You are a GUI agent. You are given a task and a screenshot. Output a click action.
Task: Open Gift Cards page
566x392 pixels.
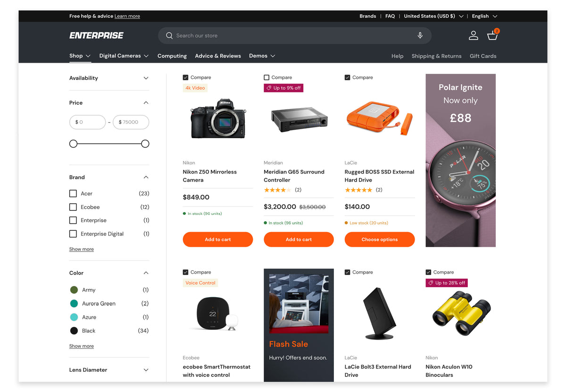pos(483,56)
